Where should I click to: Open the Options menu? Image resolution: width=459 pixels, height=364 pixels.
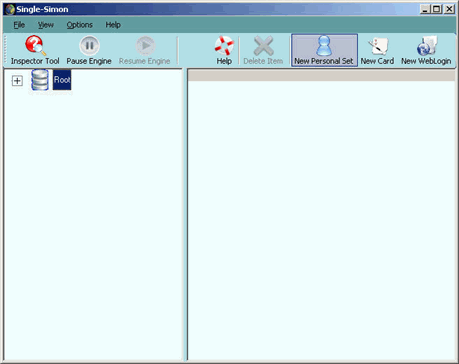tap(79, 25)
